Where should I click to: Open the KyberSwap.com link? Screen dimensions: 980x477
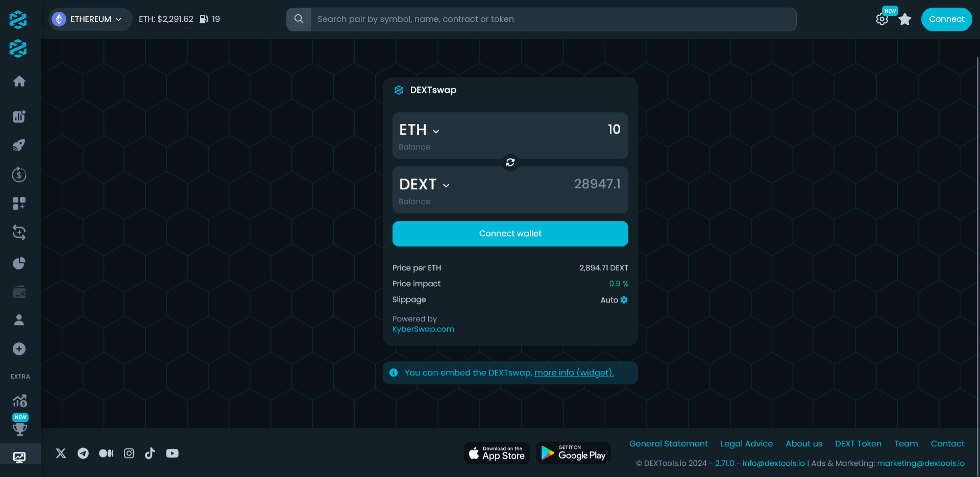tap(423, 329)
